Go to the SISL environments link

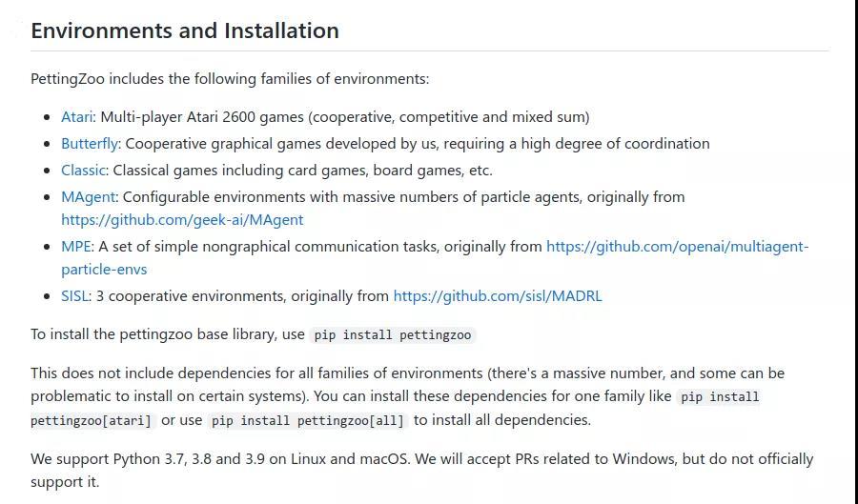(74, 296)
